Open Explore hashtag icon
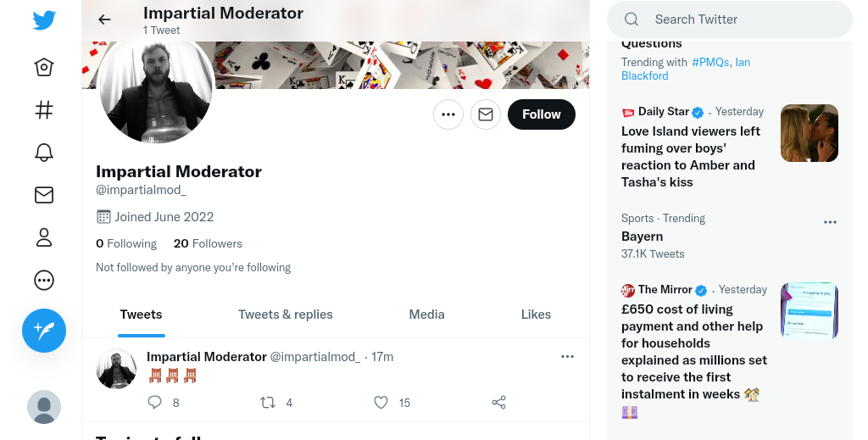The image size is (868, 440). point(44,110)
